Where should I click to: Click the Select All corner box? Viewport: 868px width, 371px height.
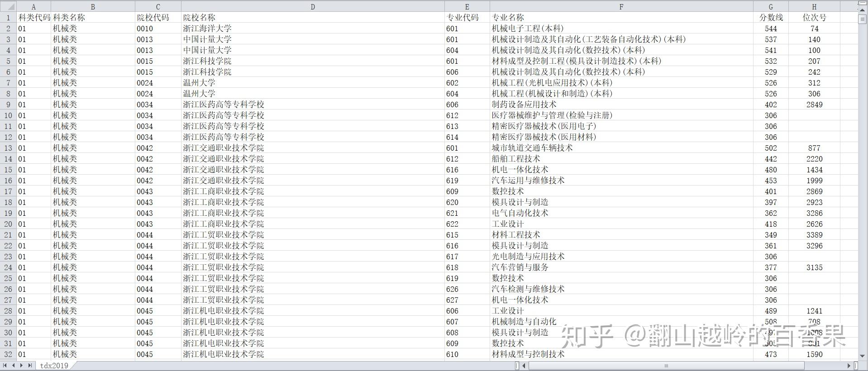(x=8, y=6)
